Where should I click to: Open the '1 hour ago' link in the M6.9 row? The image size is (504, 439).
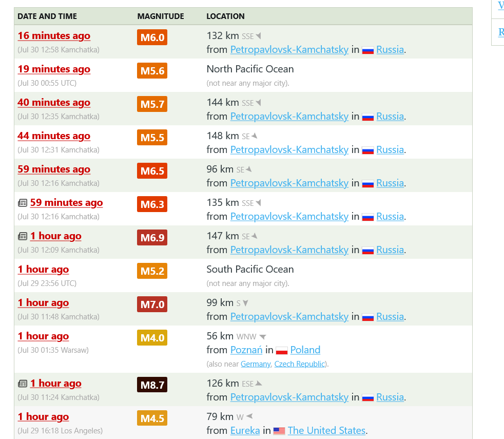coord(56,236)
